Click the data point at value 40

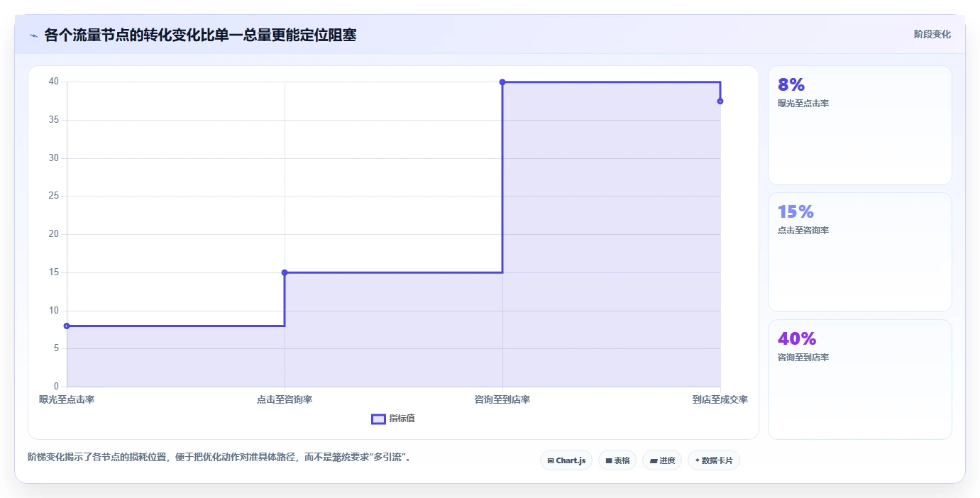[x=502, y=82]
